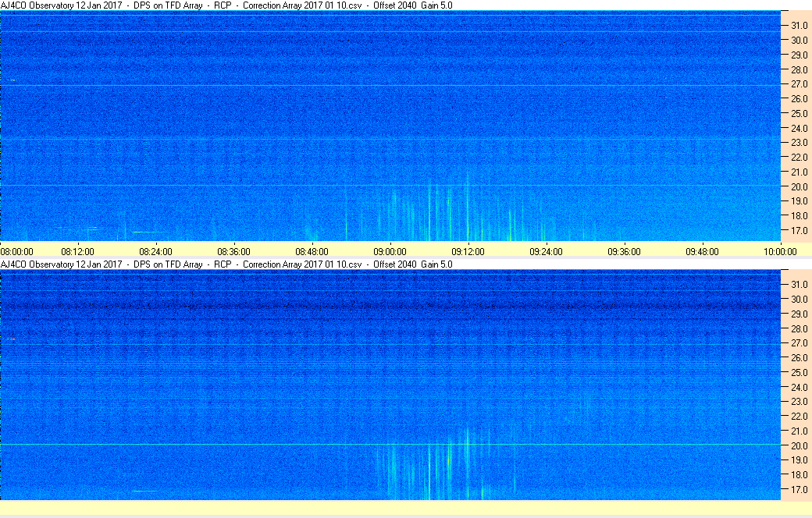Select the 08:36:00 time axis label
Viewport: 812px width, 518px height.
(x=233, y=252)
